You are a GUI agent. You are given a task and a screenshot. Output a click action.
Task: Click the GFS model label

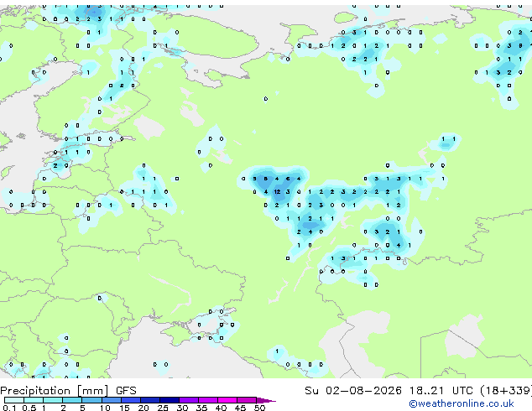(126, 391)
